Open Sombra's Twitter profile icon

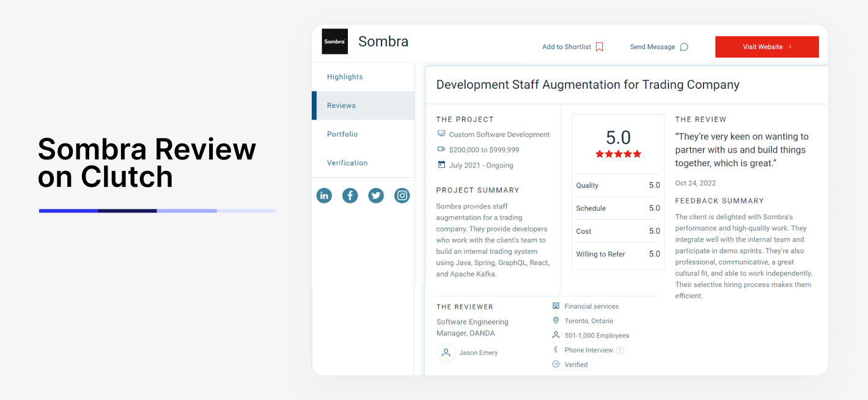pyautogui.click(x=376, y=195)
